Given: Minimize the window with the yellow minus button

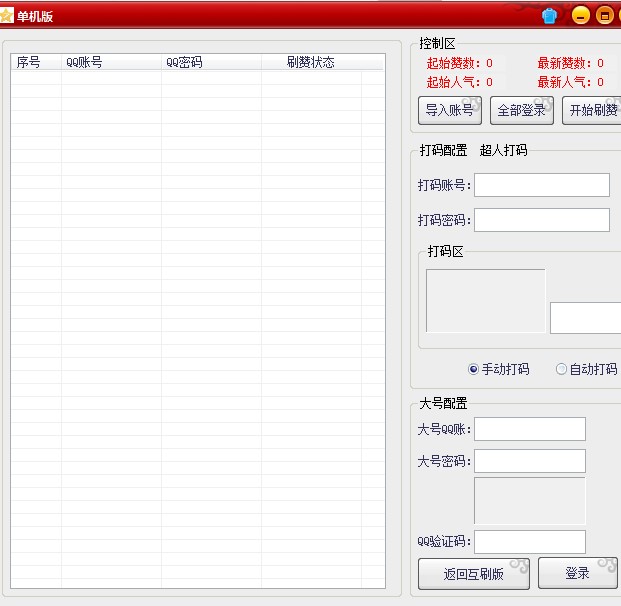Looking at the screenshot, I should pos(581,16).
